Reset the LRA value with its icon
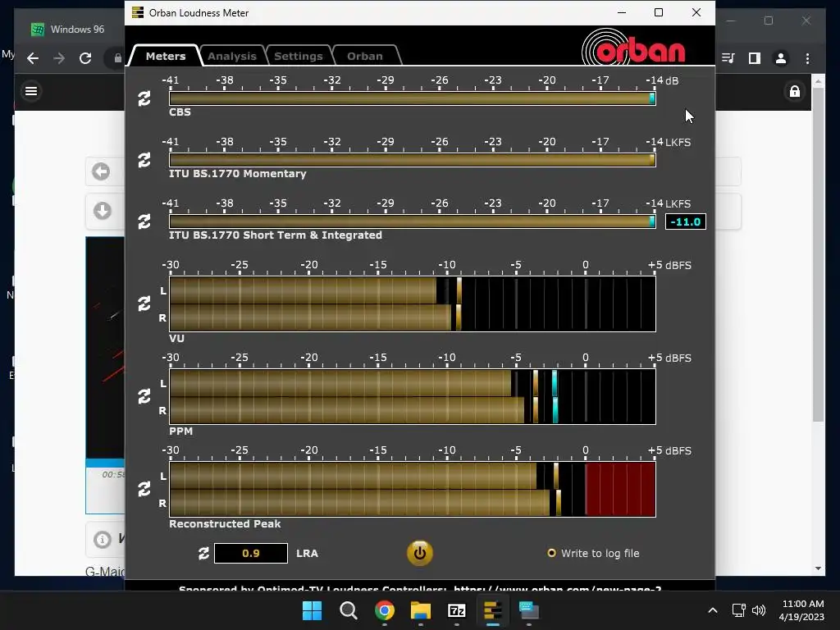840x630 pixels. coord(203,554)
